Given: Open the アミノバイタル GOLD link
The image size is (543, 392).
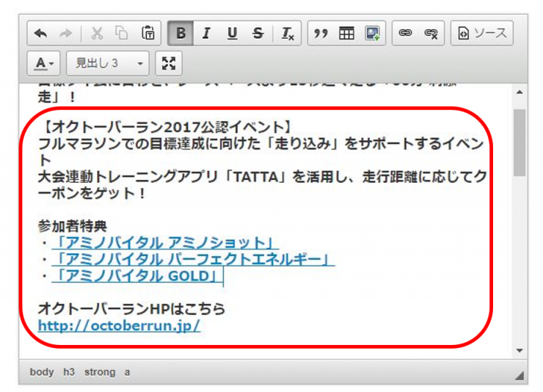Looking at the screenshot, I should pos(136,276).
